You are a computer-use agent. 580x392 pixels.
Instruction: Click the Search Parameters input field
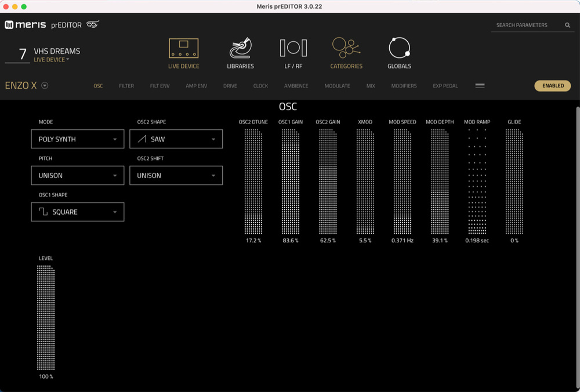(527, 26)
